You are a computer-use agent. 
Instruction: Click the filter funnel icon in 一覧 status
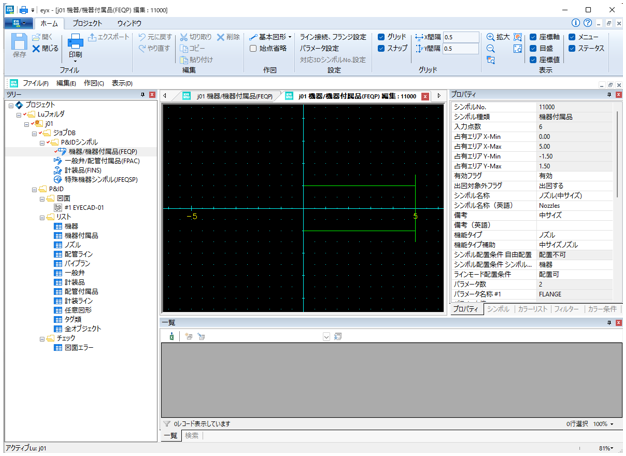tap(167, 424)
